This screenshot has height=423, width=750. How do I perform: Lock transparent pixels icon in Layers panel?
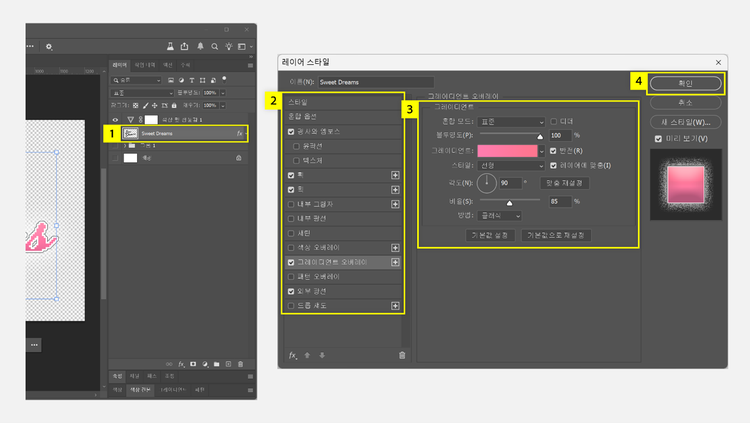(x=135, y=105)
